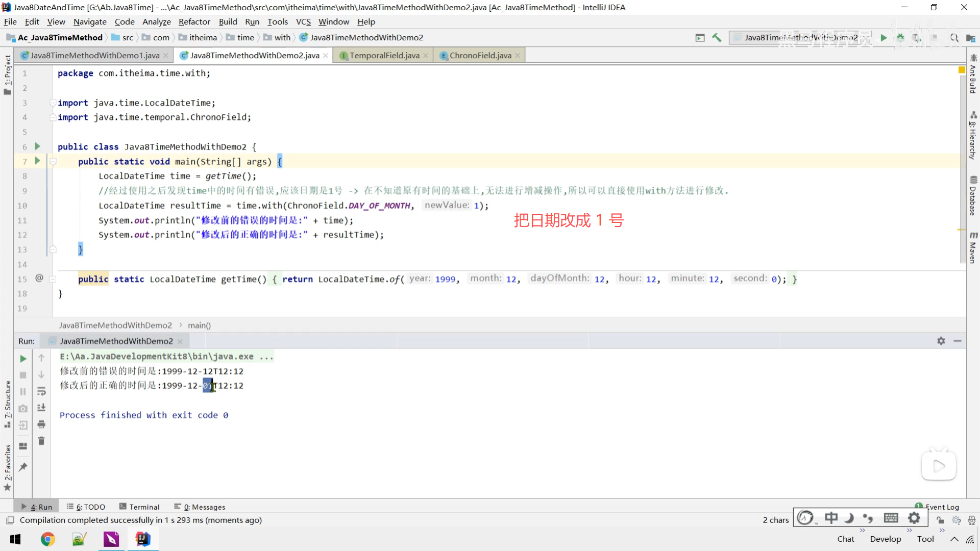
Task: Toggle scroll to end in Run console
Action: (41, 408)
